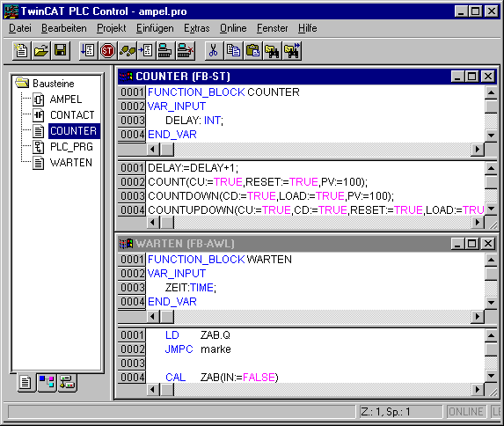504x426 pixels.
Task: Create a new project with the New toolbar icon
Action: click(x=21, y=51)
